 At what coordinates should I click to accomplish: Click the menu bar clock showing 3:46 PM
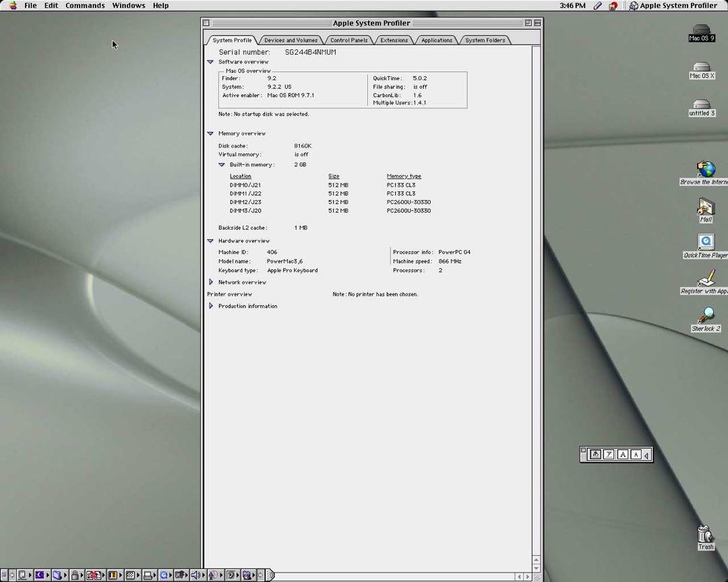coord(572,5)
